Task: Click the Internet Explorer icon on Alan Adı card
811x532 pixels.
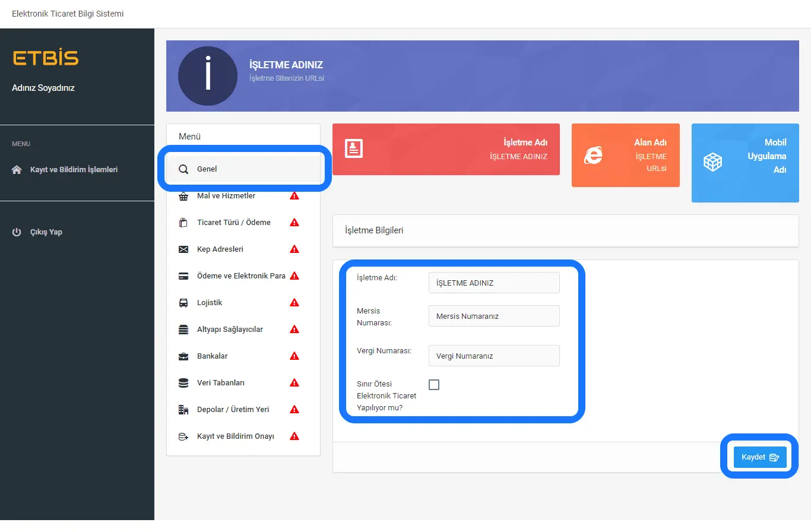Action: tap(593, 156)
